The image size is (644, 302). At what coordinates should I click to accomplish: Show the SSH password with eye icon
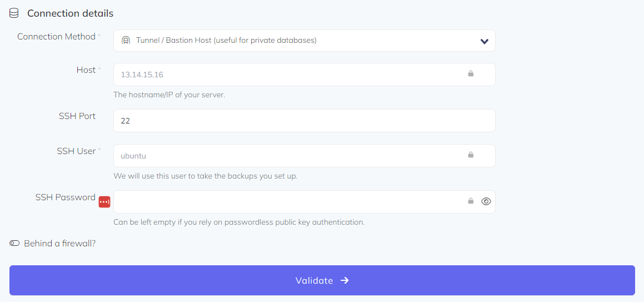click(x=486, y=201)
